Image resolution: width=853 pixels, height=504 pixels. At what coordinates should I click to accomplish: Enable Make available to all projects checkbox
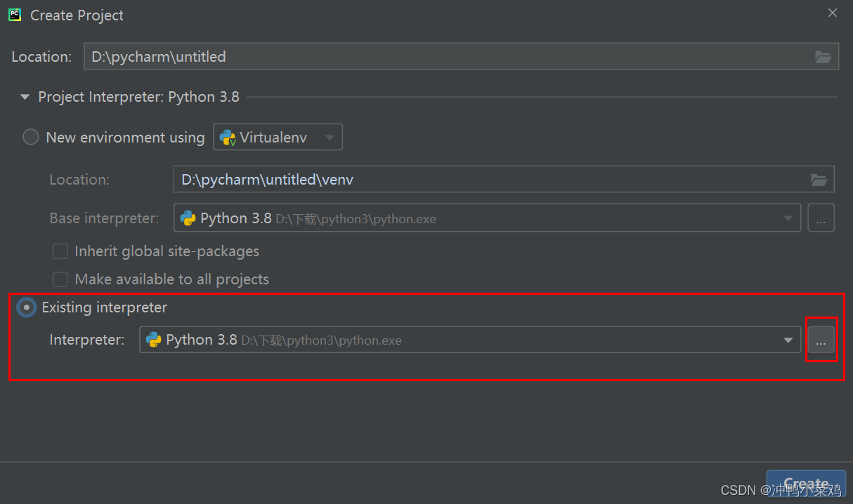click(60, 279)
